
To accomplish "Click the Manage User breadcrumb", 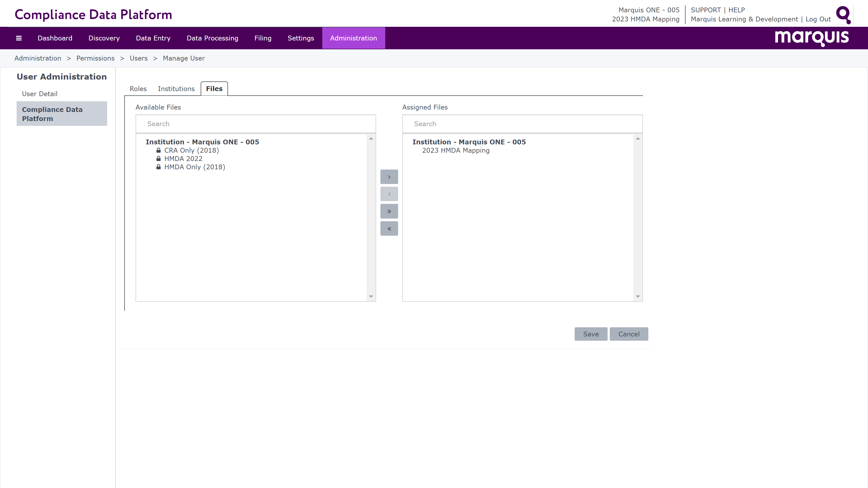I will [x=184, y=58].
